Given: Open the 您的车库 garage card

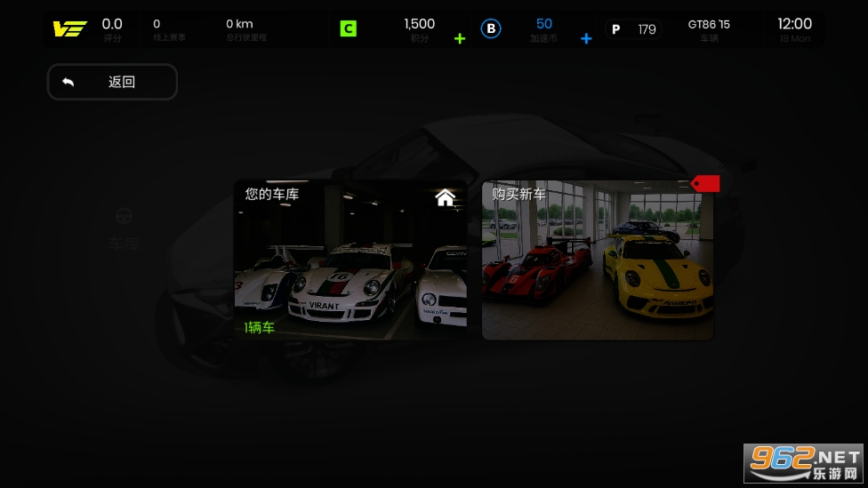Looking at the screenshot, I should (x=350, y=260).
